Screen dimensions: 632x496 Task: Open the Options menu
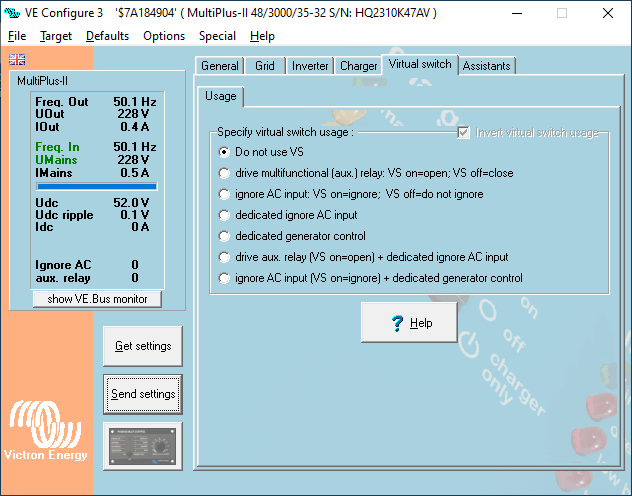[x=164, y=36]
